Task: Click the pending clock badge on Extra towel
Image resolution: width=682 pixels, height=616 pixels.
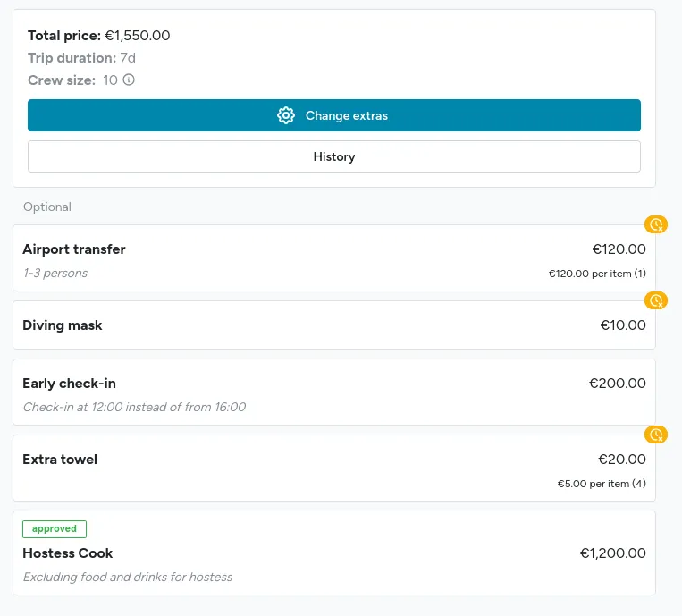Action: coord(655,435)
